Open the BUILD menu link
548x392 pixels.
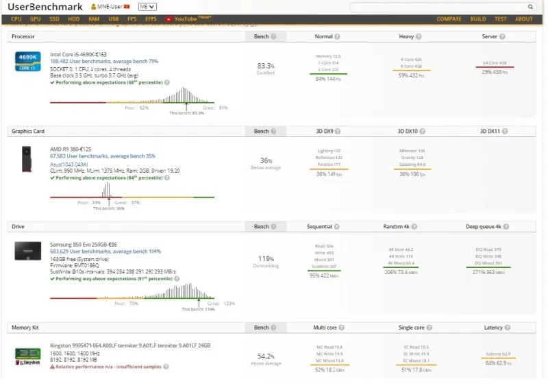click(477, 19)
